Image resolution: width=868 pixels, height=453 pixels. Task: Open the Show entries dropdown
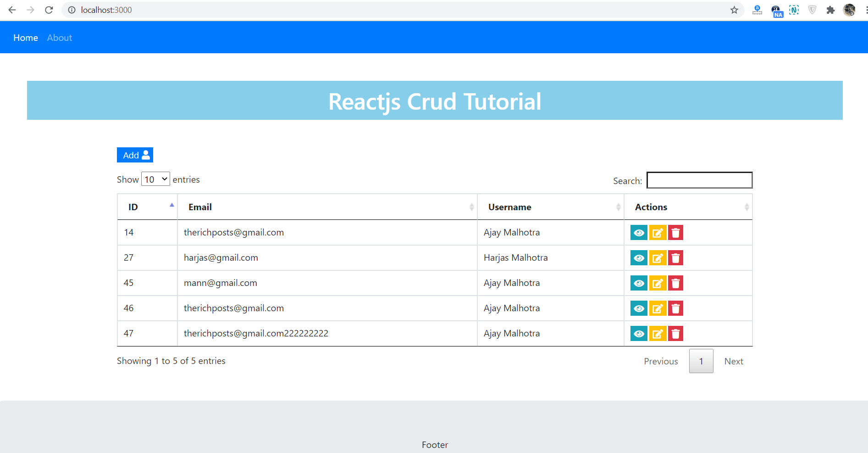[155, 179]
